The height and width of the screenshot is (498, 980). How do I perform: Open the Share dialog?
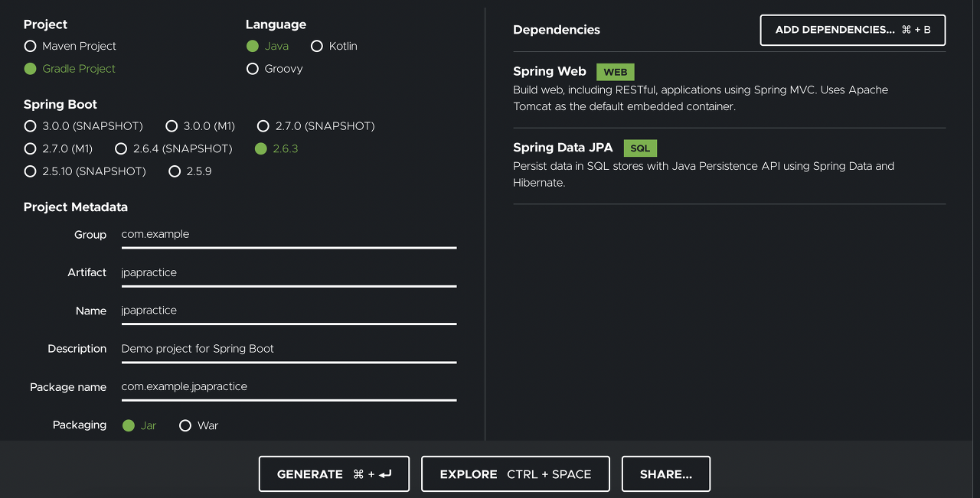666,474
